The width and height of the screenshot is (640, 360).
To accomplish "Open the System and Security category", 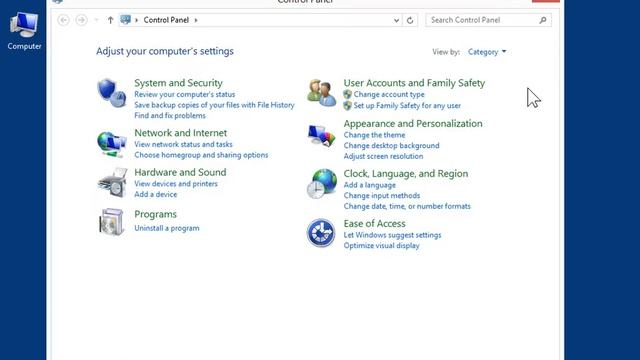I will click(178, 83).
